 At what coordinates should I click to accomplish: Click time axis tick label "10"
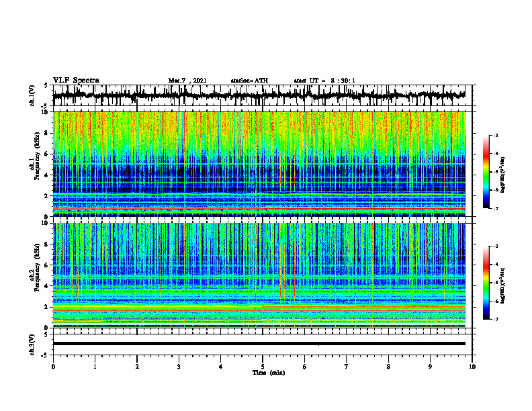(x=472, y=367)
